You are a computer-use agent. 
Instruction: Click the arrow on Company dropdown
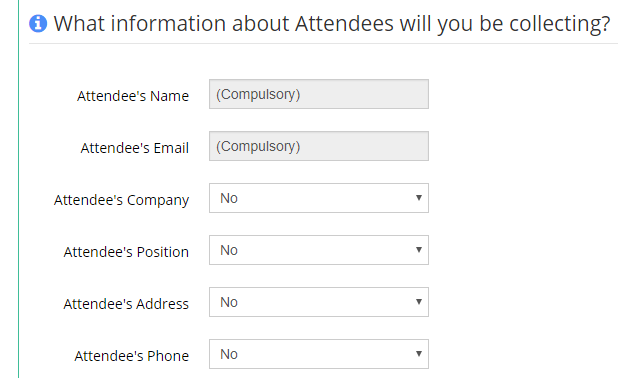pyautogui.click(x=419, y=197)
